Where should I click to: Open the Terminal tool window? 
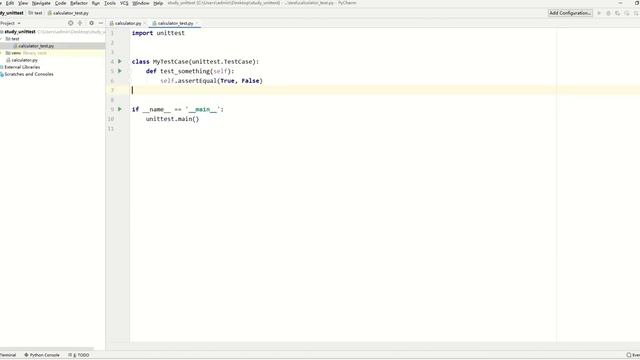[8, 355]
